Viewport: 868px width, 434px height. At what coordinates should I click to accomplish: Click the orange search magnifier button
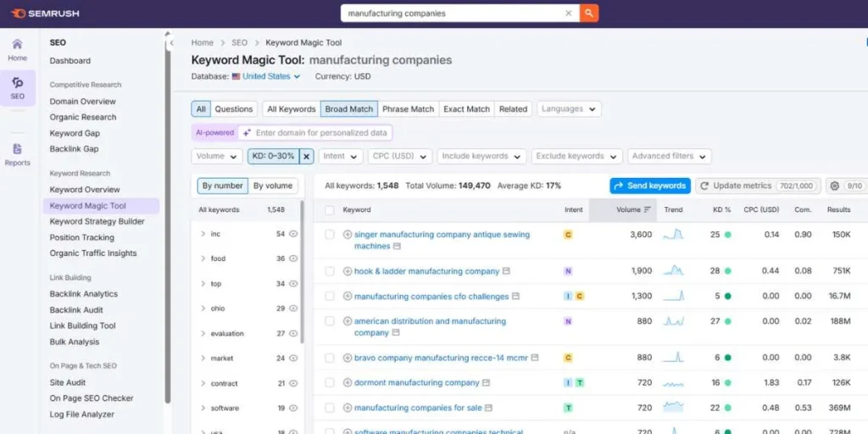589,14
